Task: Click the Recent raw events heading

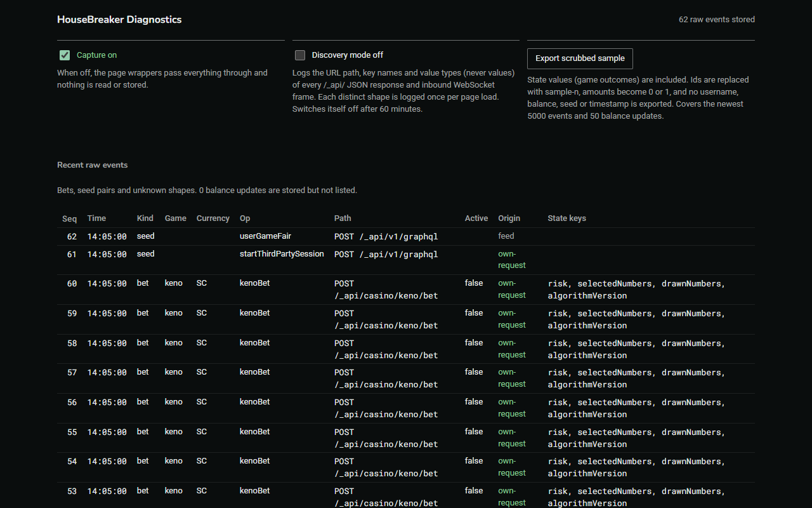Action: coord(93,165)
